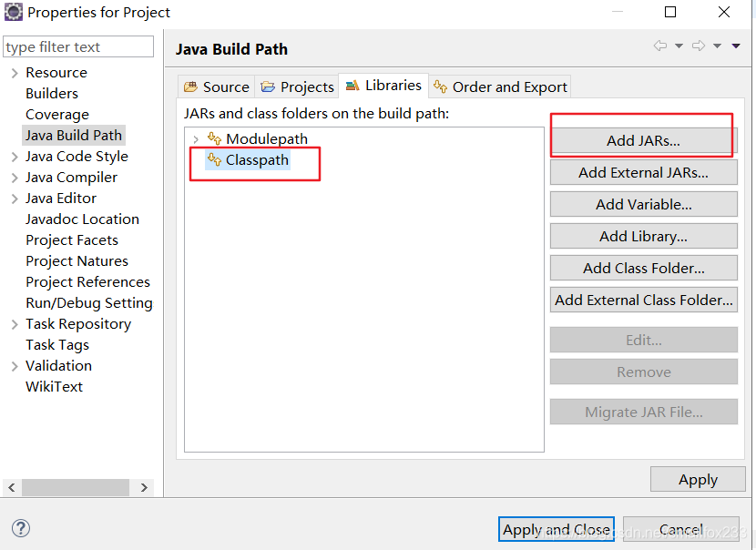The height and width of the screenshot is (550, 756).
Task: Select Coverage in the properties tree
Action: coord(56,114)
